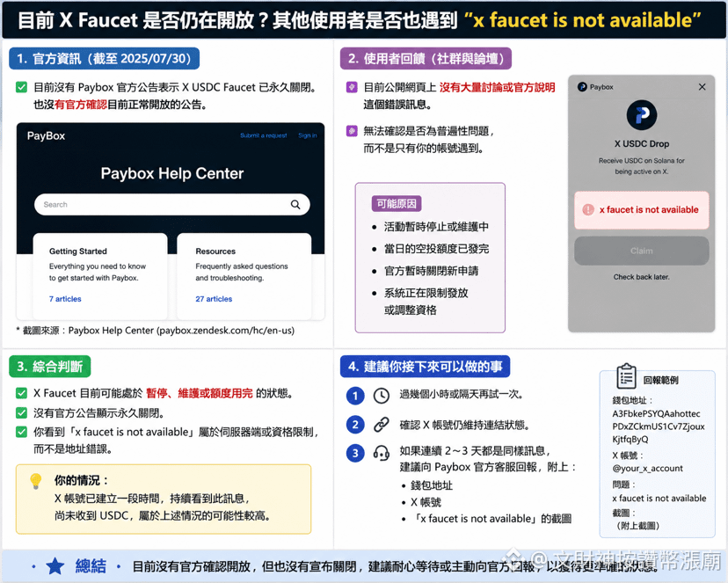This screenshot has height=583, width=728.
Task: Click the bullet '活動暫時停止或維護中'
Action: (x=436, y=227)
